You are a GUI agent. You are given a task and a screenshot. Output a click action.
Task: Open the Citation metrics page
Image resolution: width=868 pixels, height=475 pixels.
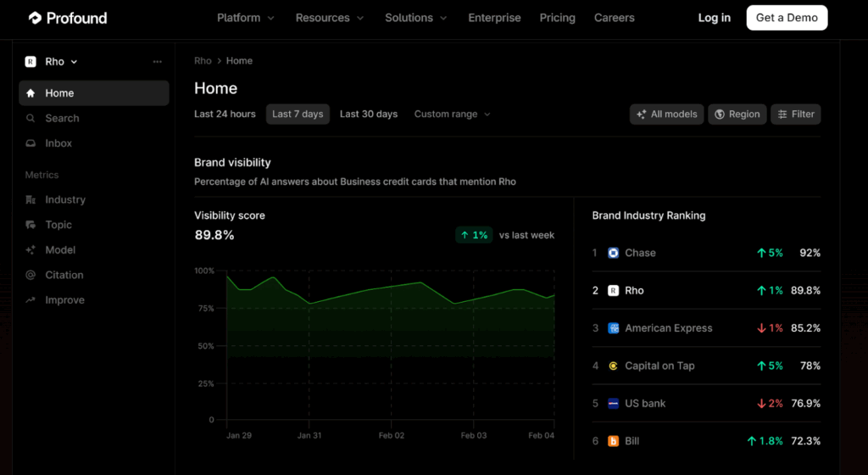click(x=64, y=275)
